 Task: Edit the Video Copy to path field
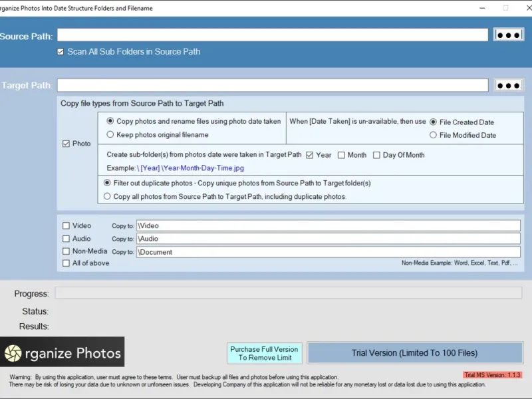point(329,225)
